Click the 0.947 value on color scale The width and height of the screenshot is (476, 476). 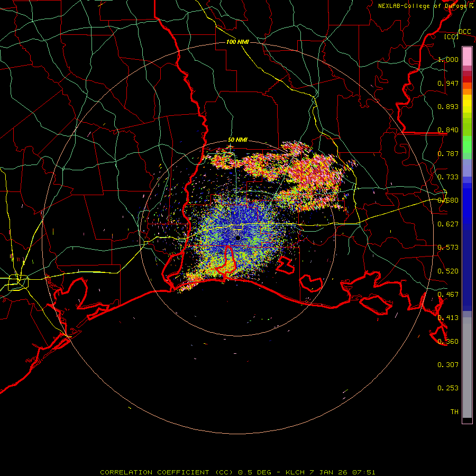448,83
